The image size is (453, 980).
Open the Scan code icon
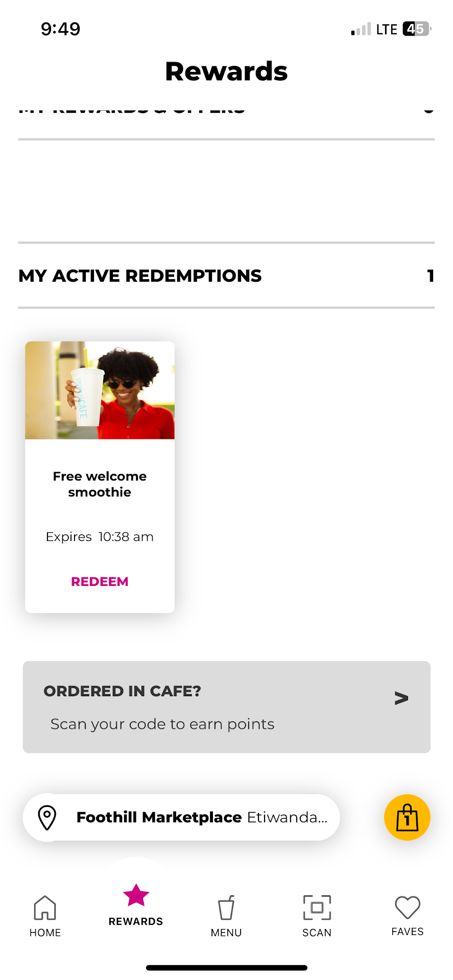coord(317,908)
